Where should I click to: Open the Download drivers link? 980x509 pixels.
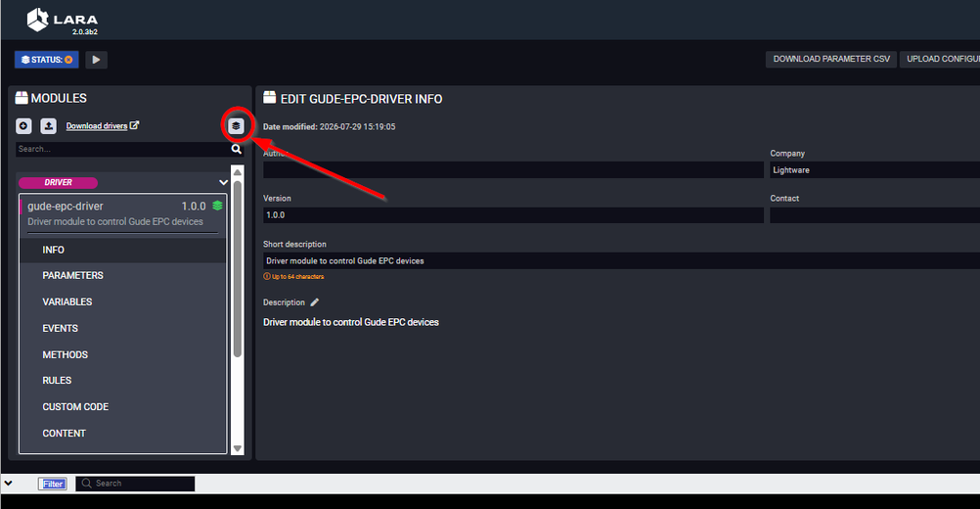pos(103,125)
